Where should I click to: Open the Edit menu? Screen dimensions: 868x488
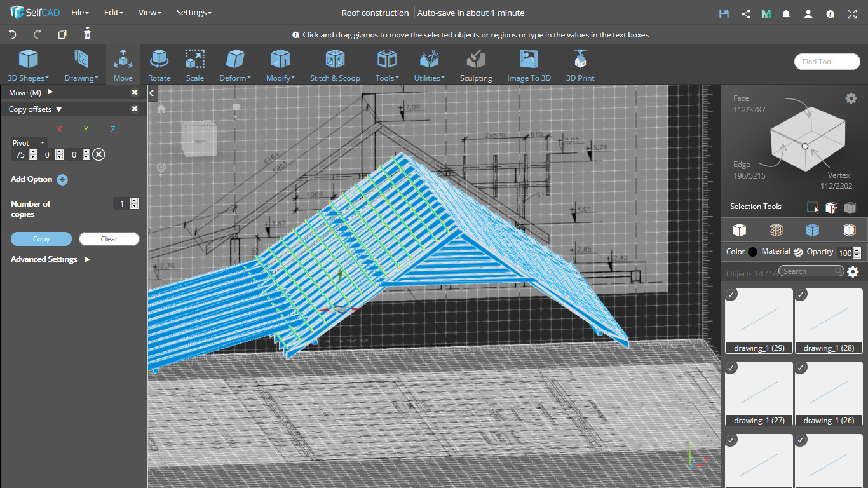point(113,13)
